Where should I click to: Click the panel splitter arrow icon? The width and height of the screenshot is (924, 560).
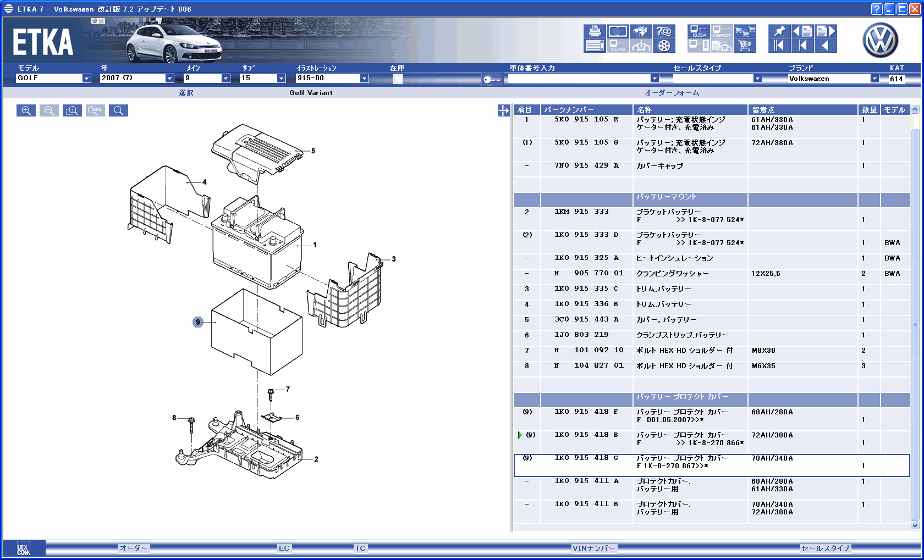504,110
